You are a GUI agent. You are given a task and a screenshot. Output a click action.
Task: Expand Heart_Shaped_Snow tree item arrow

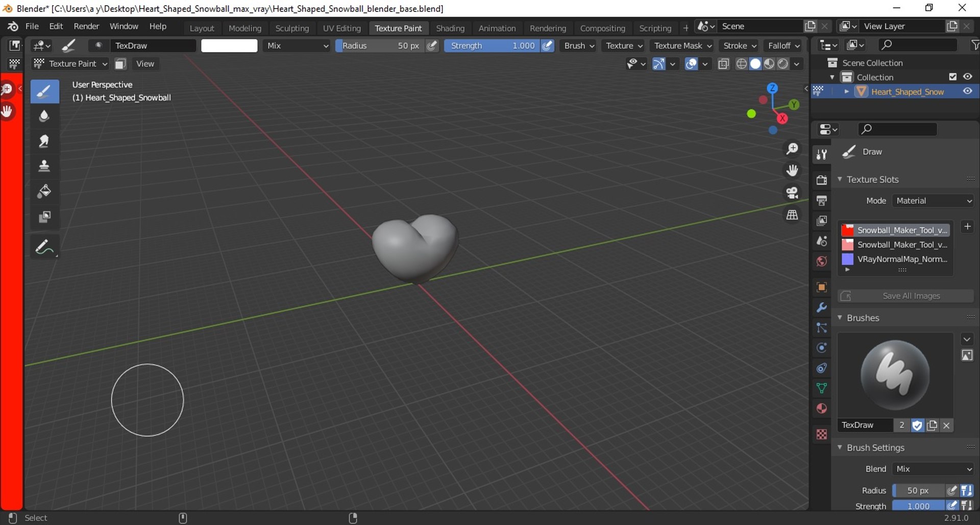tap(847, 91)
